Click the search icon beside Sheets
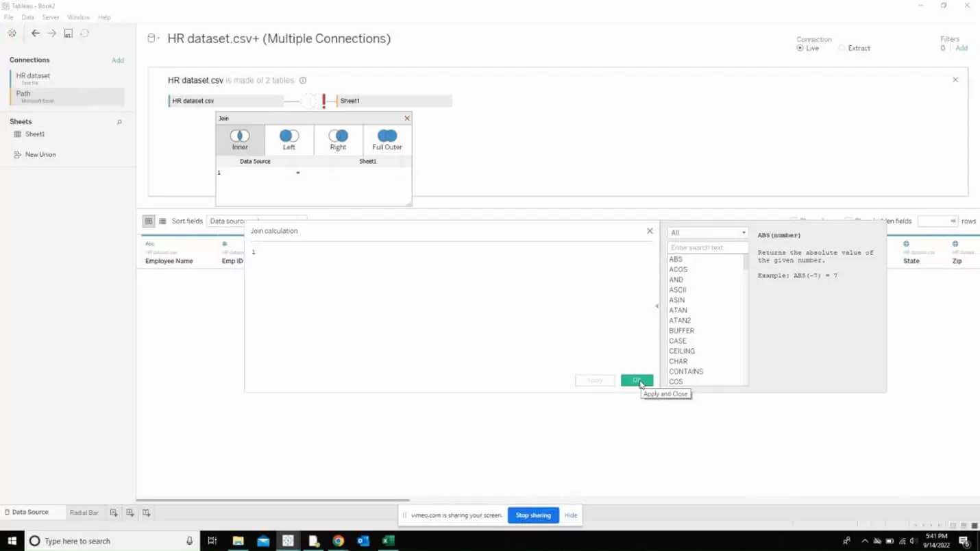Screen dimensions: 980x551 (119, 122)
